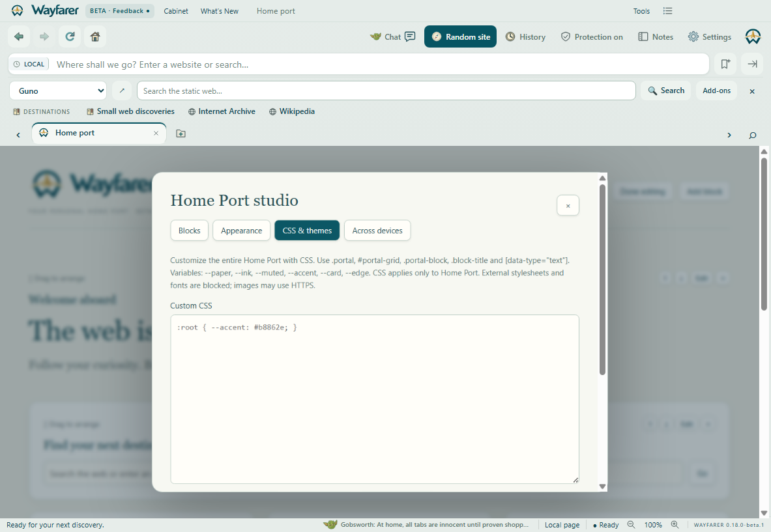This screenshot has height=532, width=771.
Task: Open the Destinations bookmarks label
Action: (x=41, y=111)
